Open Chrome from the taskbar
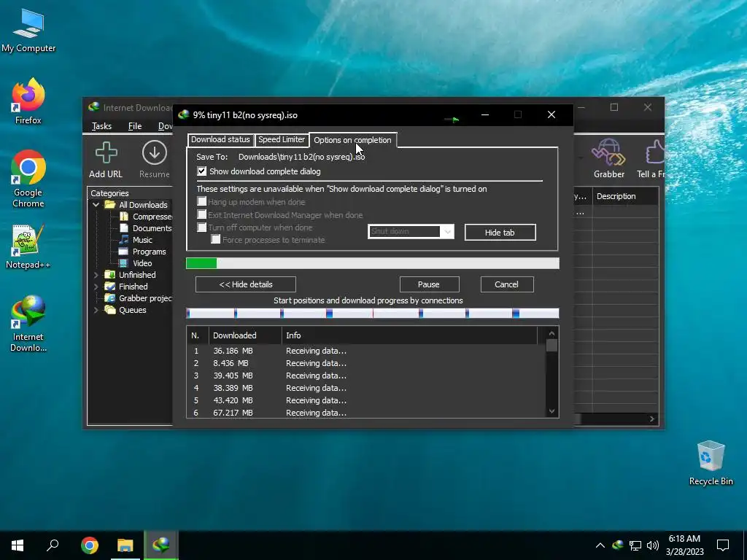747x560 pixels. (x=90, y=545)
